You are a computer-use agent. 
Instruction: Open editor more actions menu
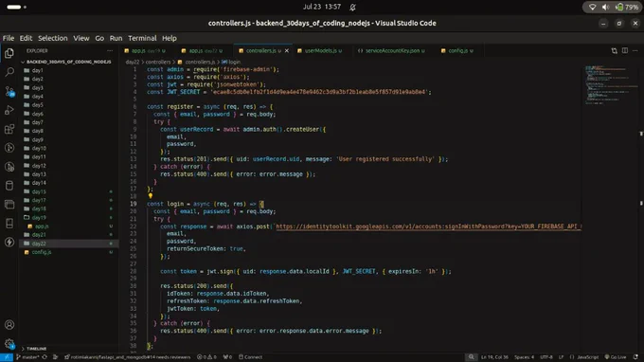tap(635, 50)
